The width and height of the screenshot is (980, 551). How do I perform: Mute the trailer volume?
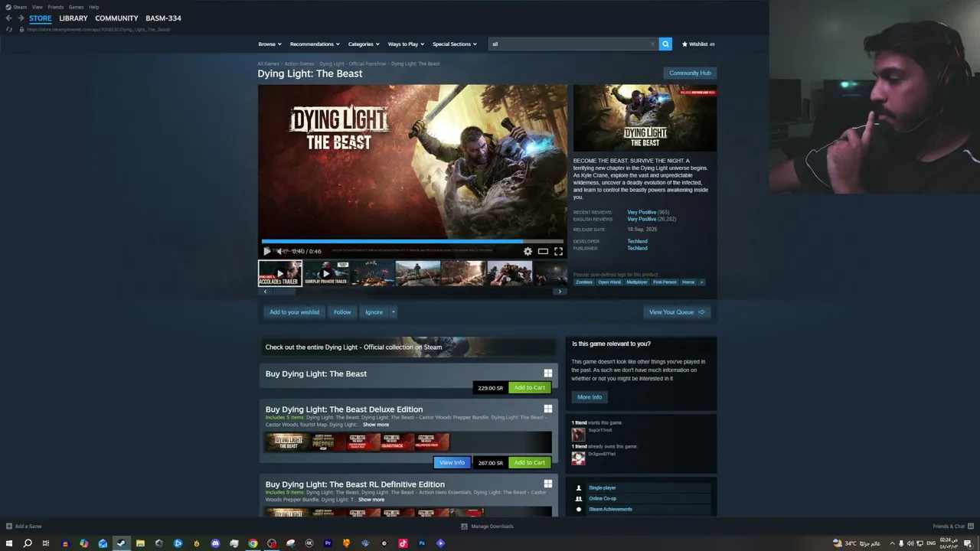click(x=281, y=251)
